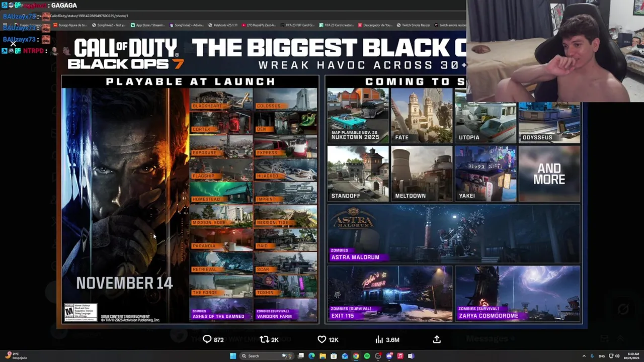This screenshot has width=644, height=362.
Task: Open the Windows Start menu
Action: (233, 356)
